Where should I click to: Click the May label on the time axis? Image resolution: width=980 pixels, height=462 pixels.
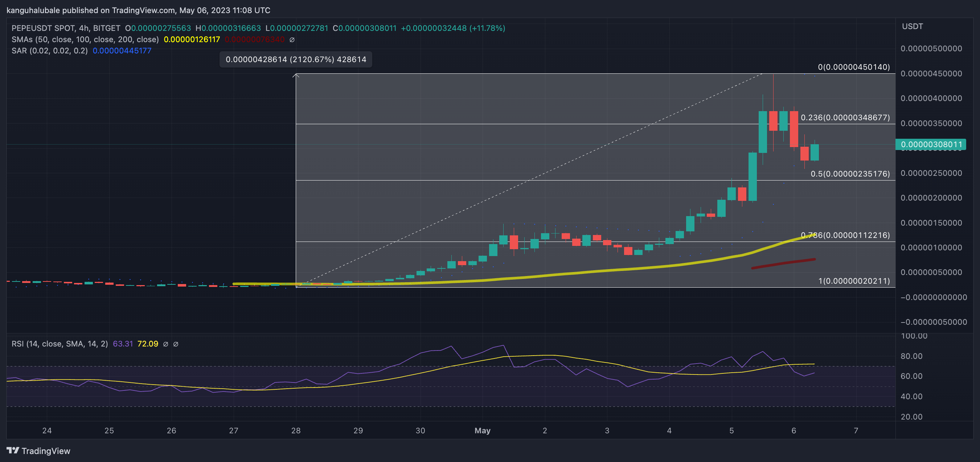click(x=483, y=431)
